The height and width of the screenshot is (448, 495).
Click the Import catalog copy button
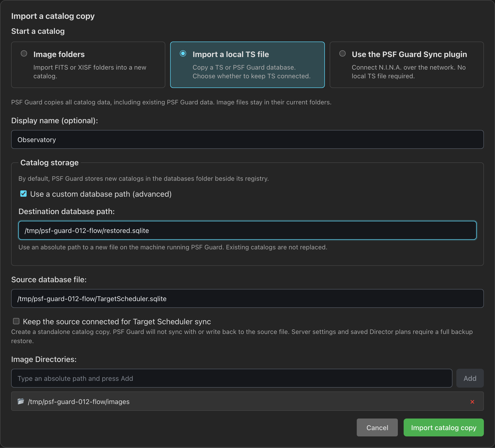tap(444, 427)
